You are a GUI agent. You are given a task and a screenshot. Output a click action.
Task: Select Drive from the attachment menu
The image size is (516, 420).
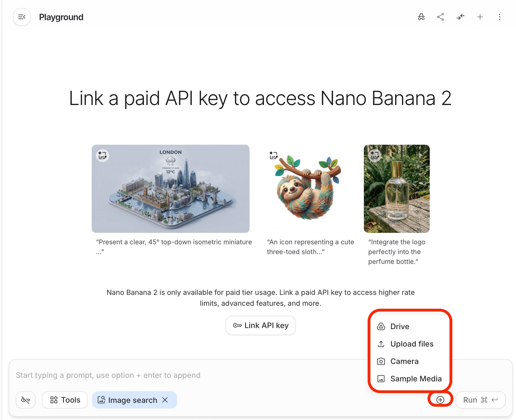coord(400,326)
